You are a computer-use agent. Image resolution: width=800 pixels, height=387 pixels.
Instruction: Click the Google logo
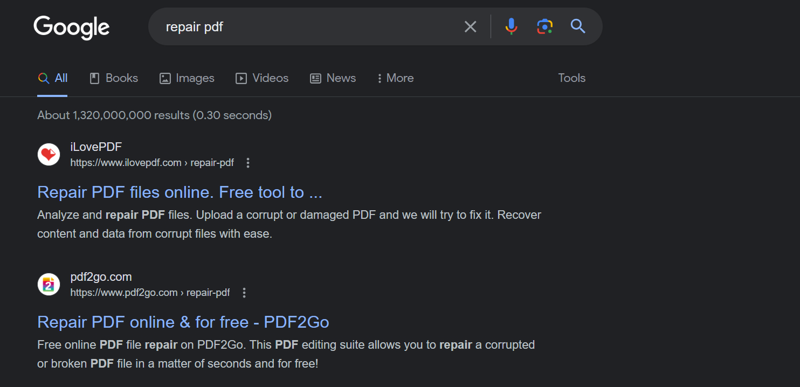click(x=71, y=27)
